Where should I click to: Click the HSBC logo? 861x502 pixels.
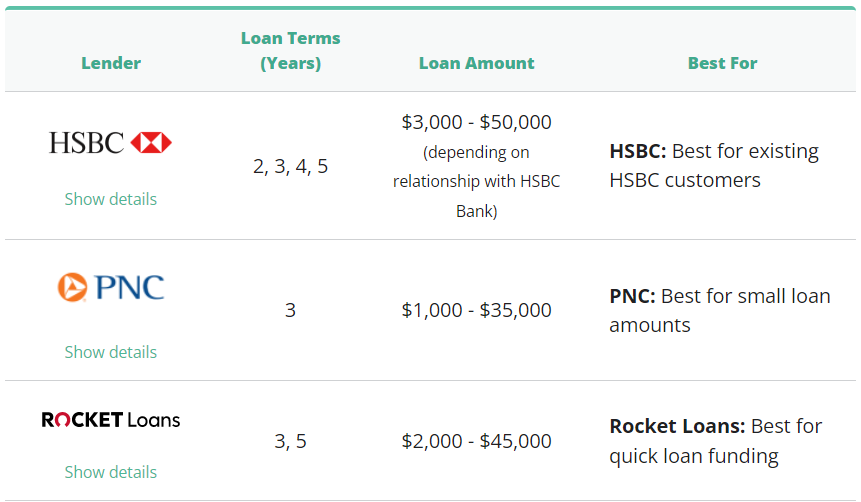click(110, 143)
